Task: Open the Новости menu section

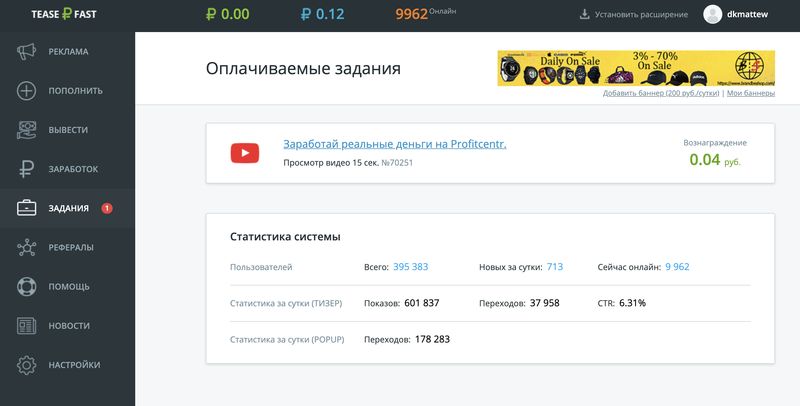Action: point(69,326)
